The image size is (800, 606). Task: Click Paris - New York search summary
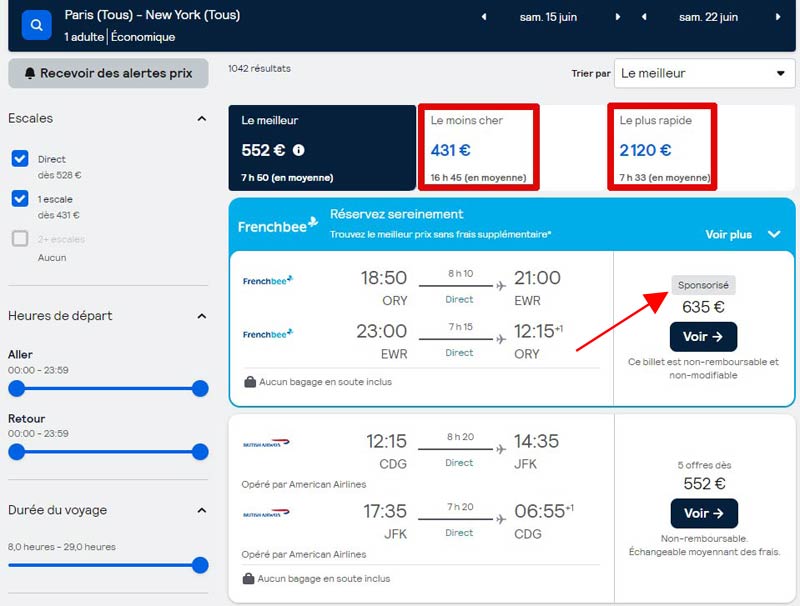click(x=152, y=15)
